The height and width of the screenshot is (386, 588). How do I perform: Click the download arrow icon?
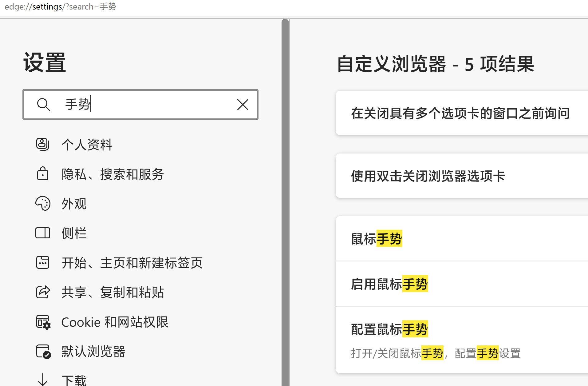[43, 380]
